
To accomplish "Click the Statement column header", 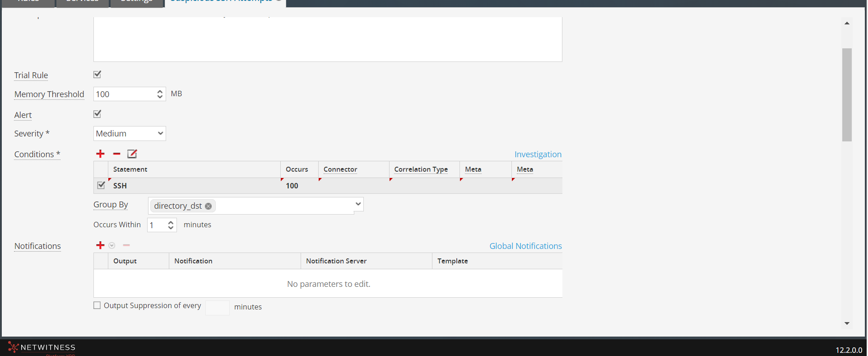I will tap(195, 169).
